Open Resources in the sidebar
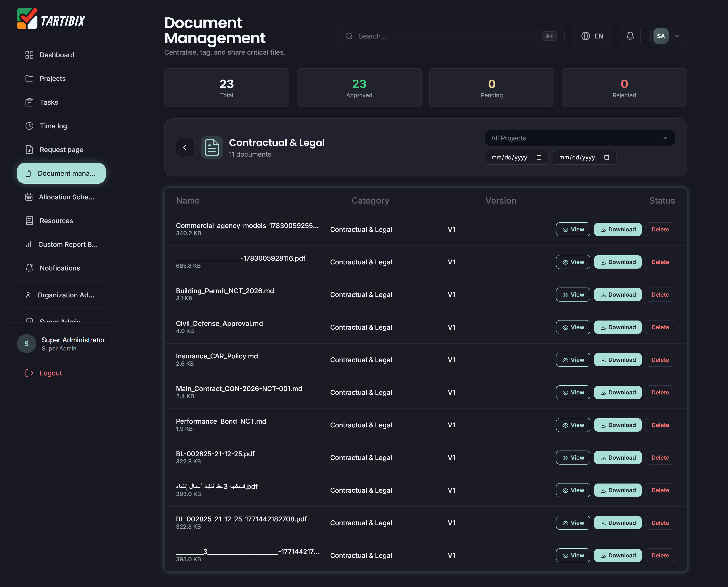Viewport: 728px width, 587px height. [x=61, y=220]
